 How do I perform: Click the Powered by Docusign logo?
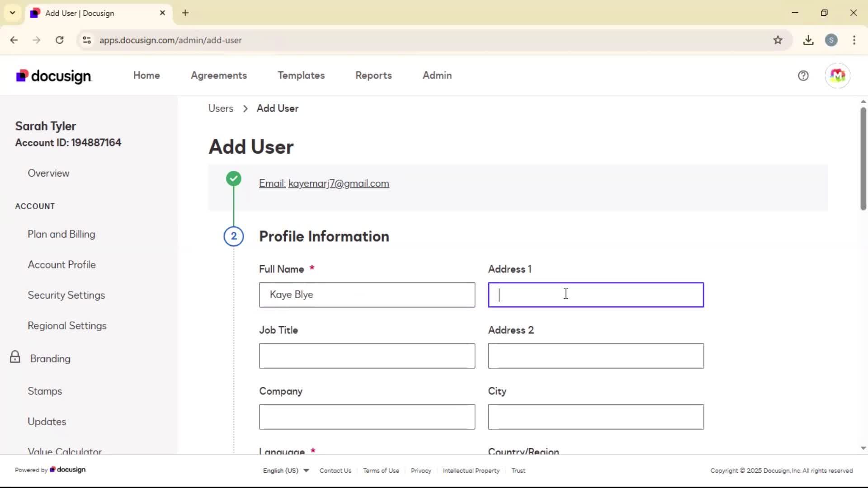68,469
